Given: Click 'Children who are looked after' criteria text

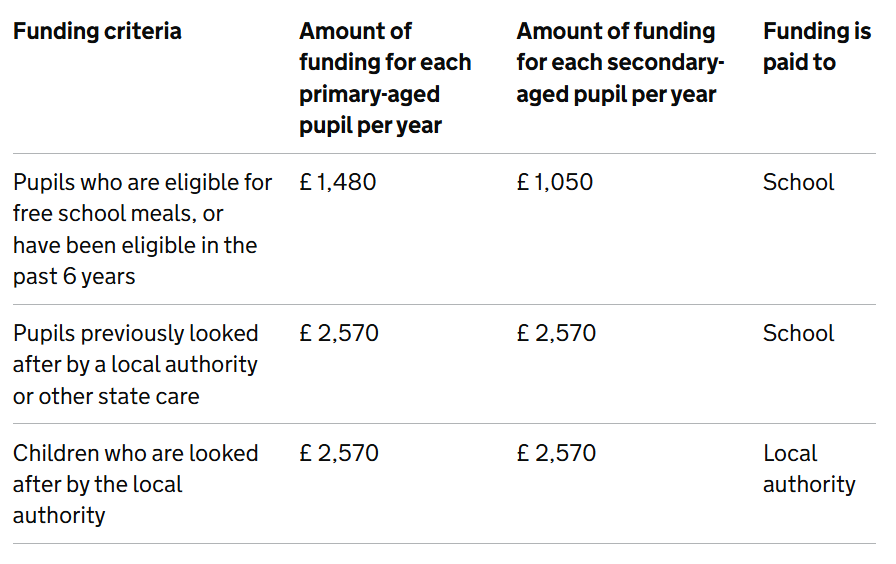Looking at the screenshot, I should coord(135,484).
